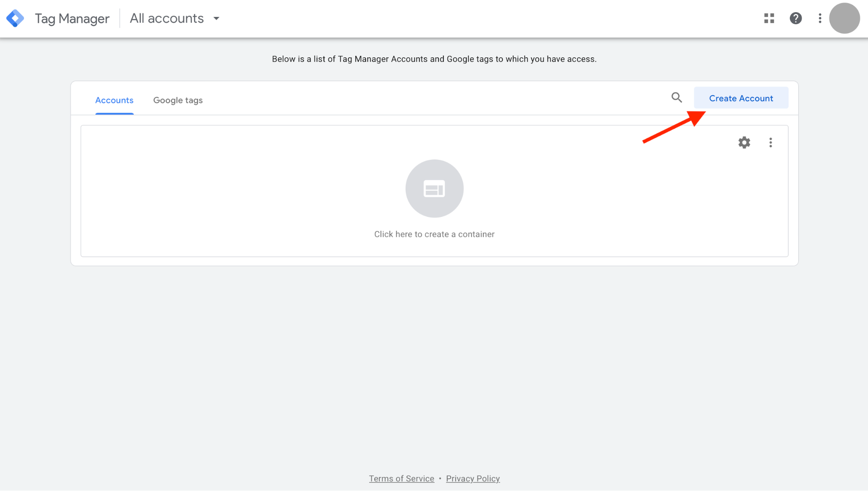Open the Terms of Service link

(x=401, y=478)
